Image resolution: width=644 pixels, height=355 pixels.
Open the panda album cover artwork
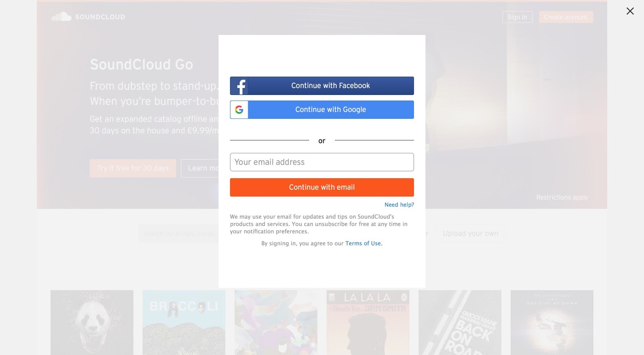92,322
